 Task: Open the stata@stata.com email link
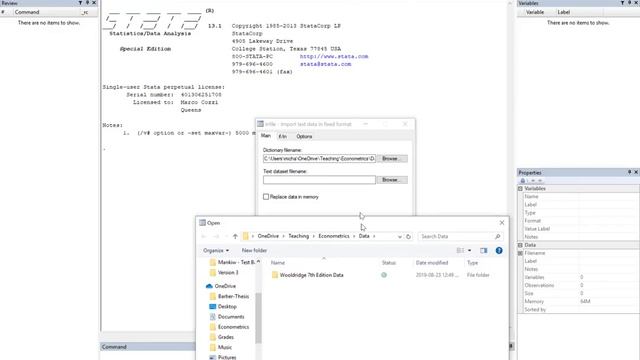(x=325, y=64)
